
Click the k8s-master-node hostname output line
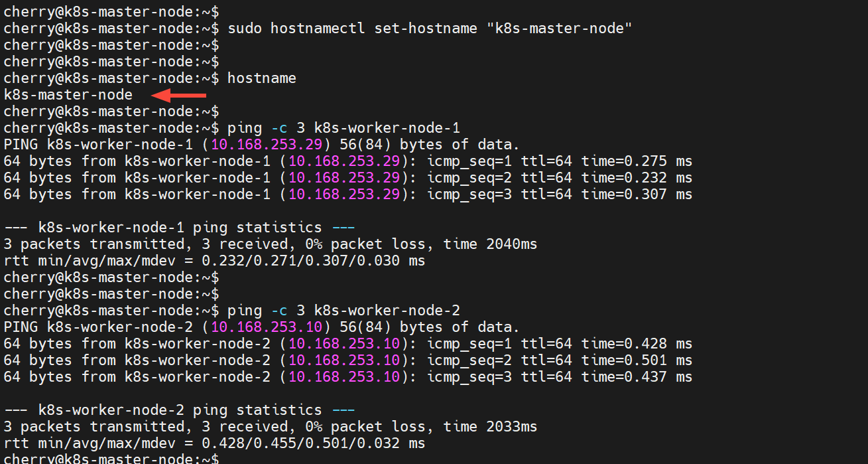point(68,95)
